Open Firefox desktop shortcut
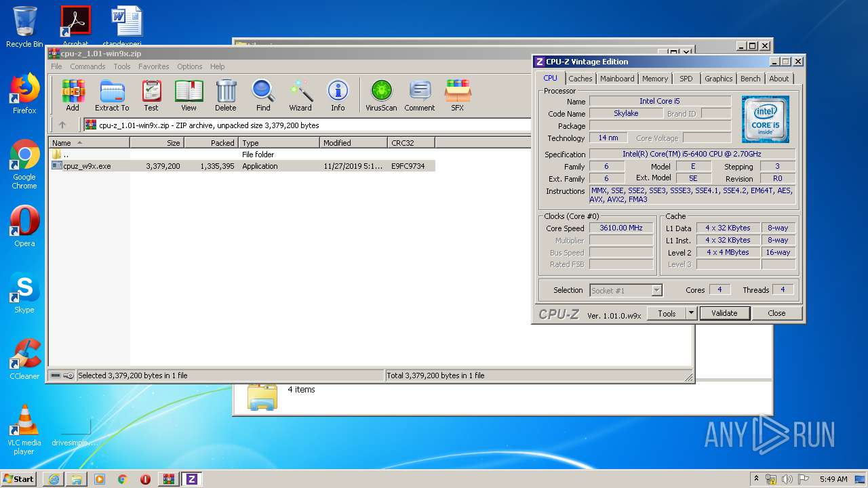 tap(24, 94)
